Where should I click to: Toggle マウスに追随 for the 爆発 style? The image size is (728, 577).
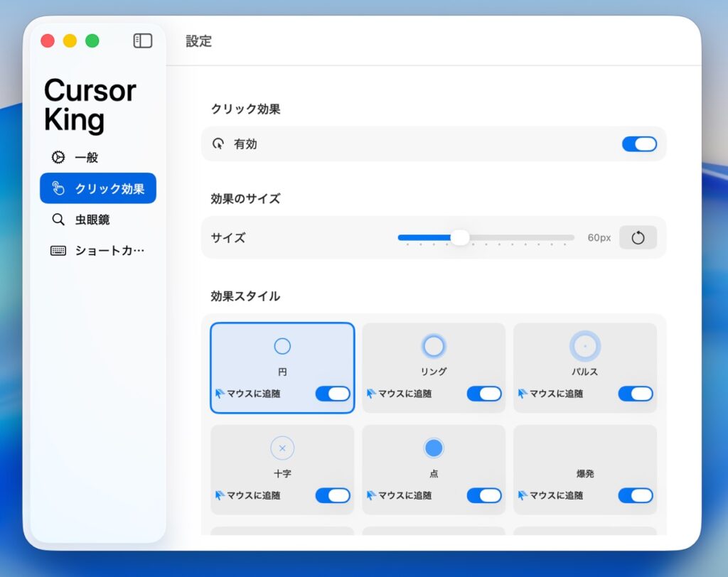[x=636, y=495]
